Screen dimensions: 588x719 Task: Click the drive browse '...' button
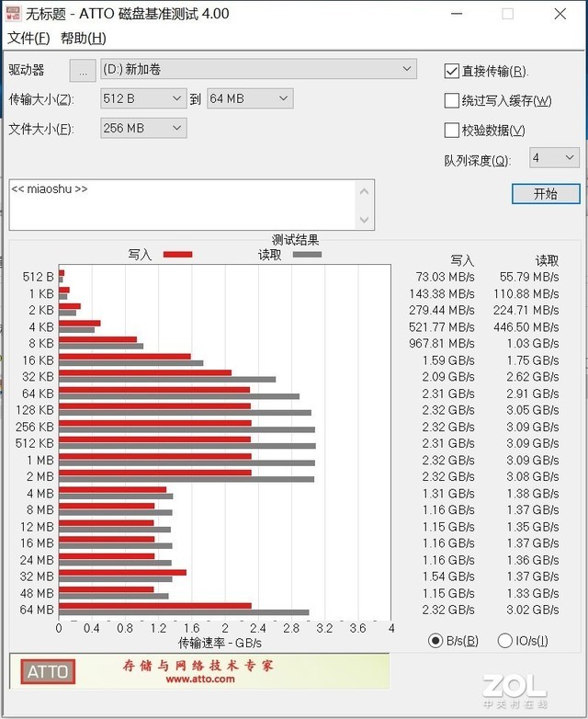coord(83,70)
